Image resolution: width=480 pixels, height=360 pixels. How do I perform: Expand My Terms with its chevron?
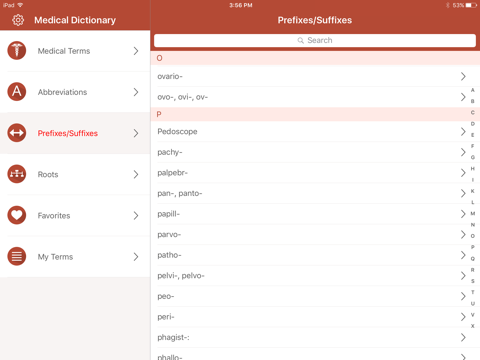tap(136, 257)
